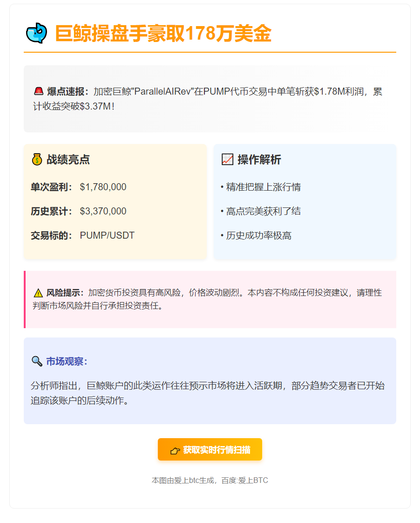Click the money bag icon beside 战绩亮点

[x=37, y=159]
